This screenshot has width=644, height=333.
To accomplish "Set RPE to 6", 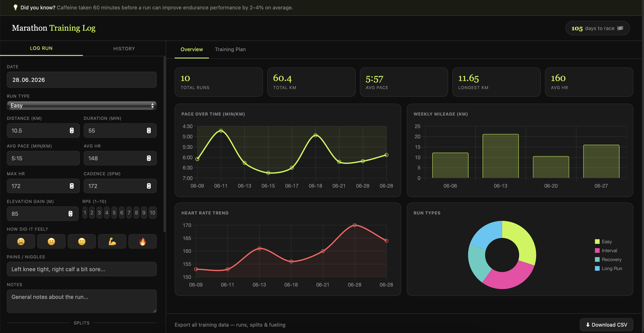I will point(122,213).
